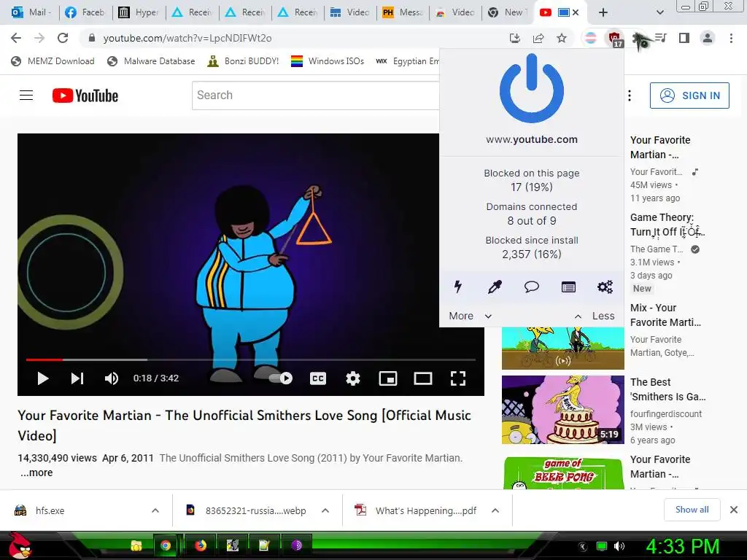
Task: Switch to theater mode
Action: pos(423,378)
